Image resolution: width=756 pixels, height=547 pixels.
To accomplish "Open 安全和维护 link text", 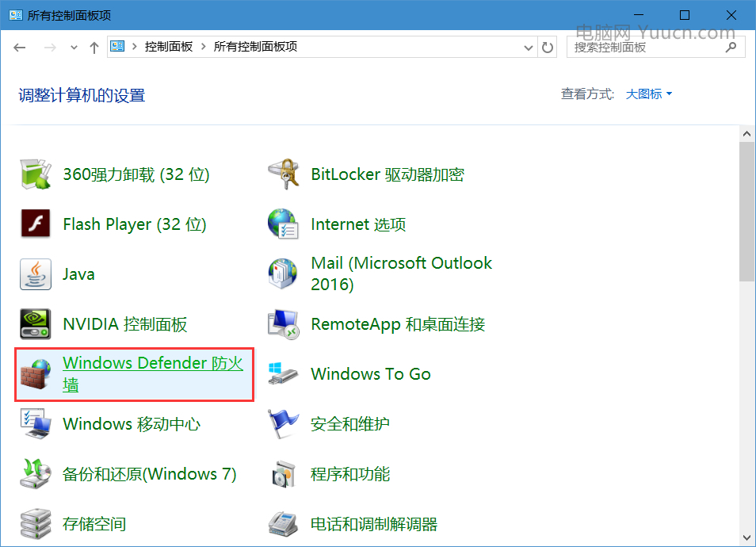I will pyautogui.click(x=350, y=424).
